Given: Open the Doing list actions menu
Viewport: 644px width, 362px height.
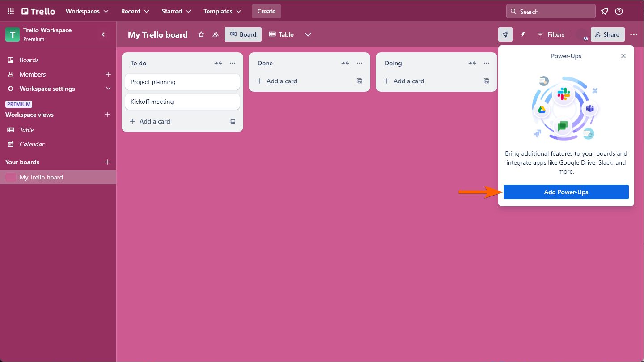Looking at the screenshot, I should (487, 63).
